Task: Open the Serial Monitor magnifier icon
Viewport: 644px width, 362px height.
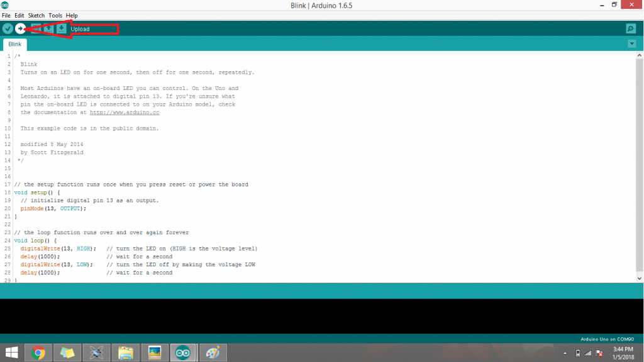Action: [x=630, y=29]
